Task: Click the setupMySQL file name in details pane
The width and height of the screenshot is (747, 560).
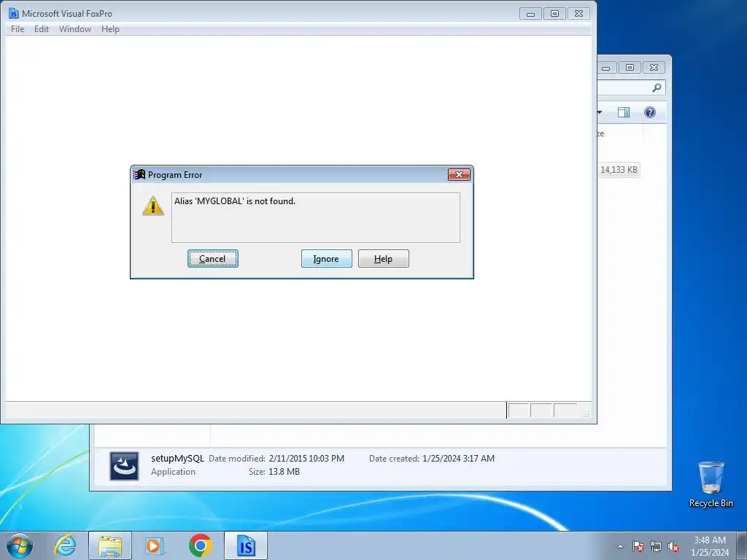Action: 177,458
